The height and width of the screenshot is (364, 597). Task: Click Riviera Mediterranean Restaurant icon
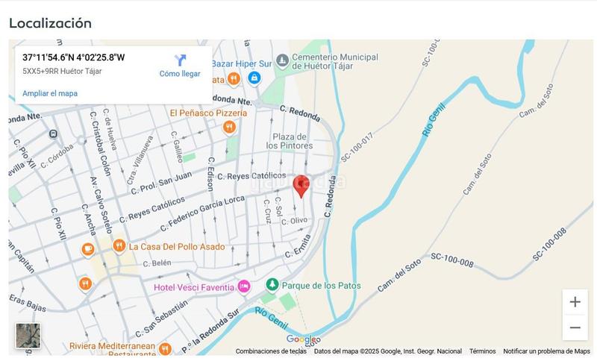[165, 348]
